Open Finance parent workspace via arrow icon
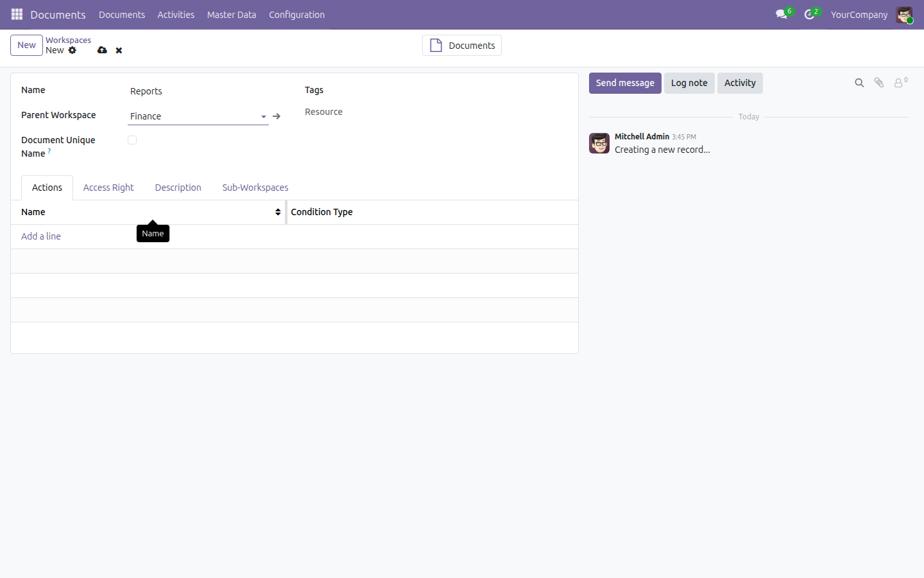 pyautogui.click(x=277, y=116)
